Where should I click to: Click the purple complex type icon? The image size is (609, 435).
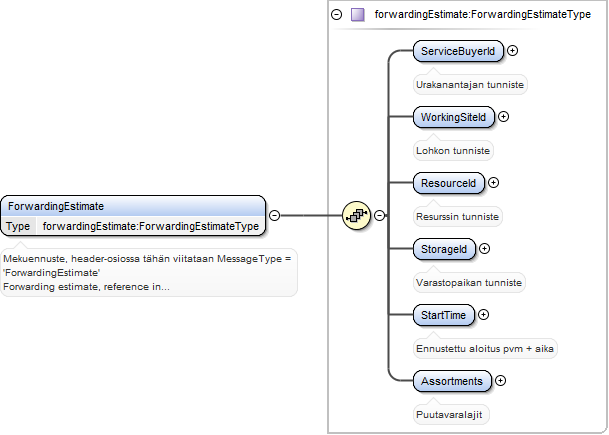357,15
